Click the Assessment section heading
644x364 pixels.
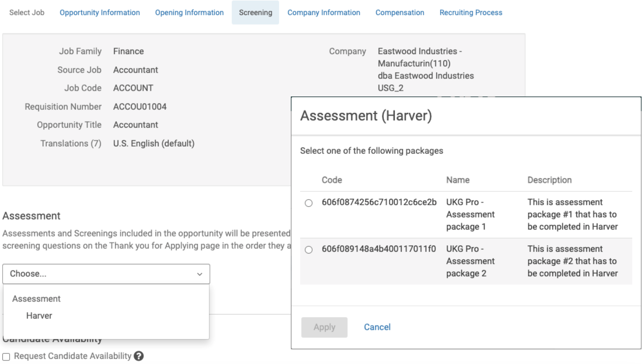click(31, 216)
